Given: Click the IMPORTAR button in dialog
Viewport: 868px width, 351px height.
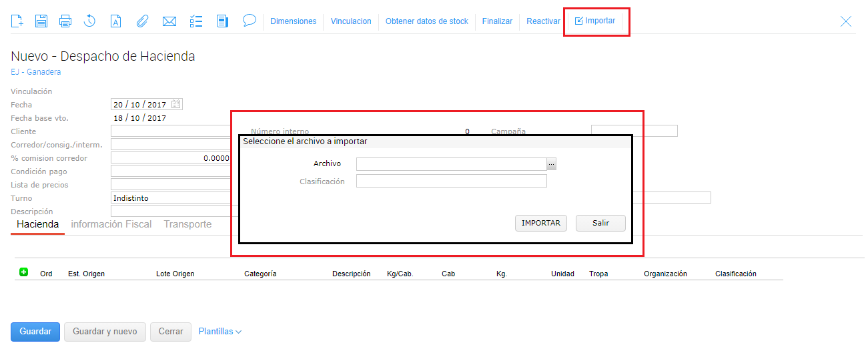Looking at the screenshot, I should click(541, 223).
